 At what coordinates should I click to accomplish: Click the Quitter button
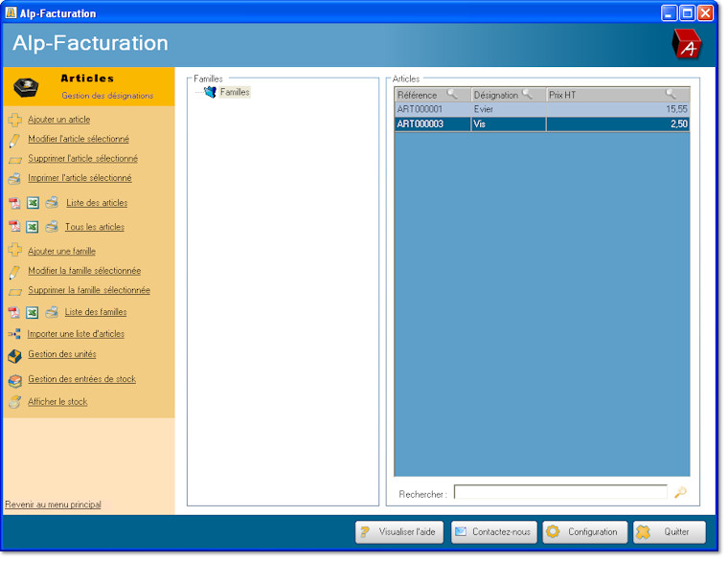pyautogui.click(x=670, y=532)
